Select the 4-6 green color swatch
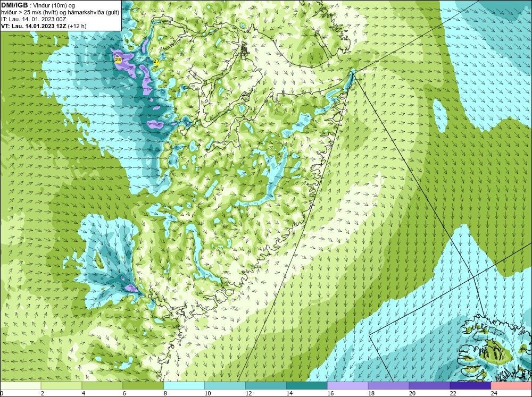Image resolution: width=532 pixels, height=397 pixels. pos(102,386)
